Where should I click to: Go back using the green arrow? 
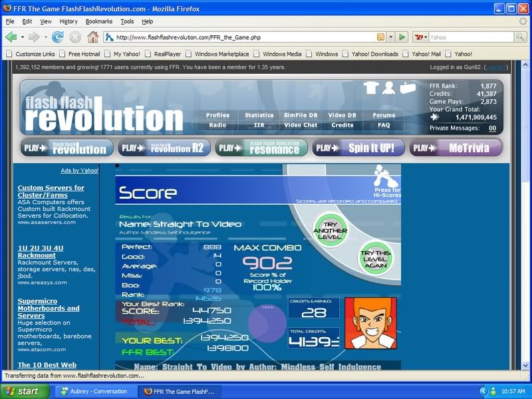11,37
